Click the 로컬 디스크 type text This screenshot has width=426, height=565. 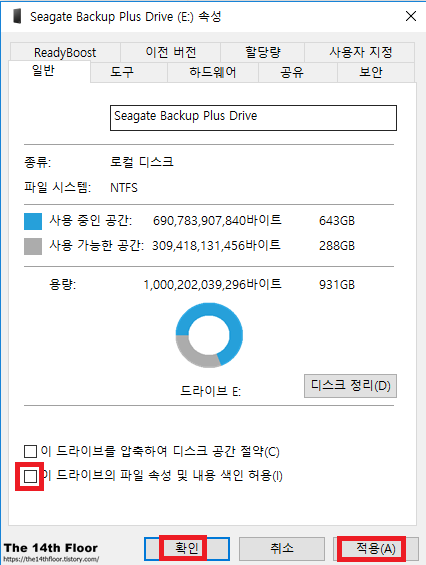click(142, 162)
